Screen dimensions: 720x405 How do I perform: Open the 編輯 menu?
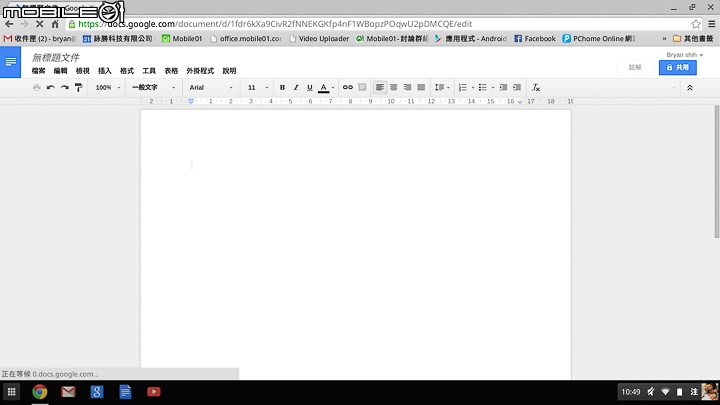[60, 71]
